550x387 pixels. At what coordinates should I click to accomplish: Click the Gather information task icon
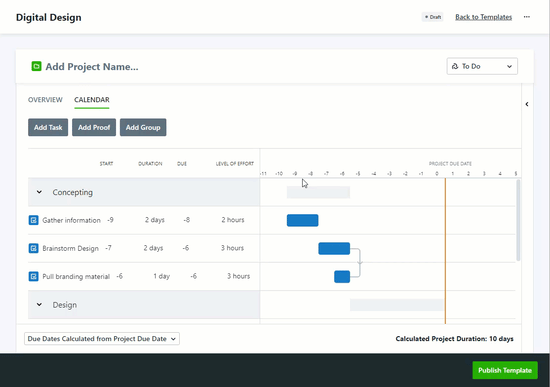33,220
